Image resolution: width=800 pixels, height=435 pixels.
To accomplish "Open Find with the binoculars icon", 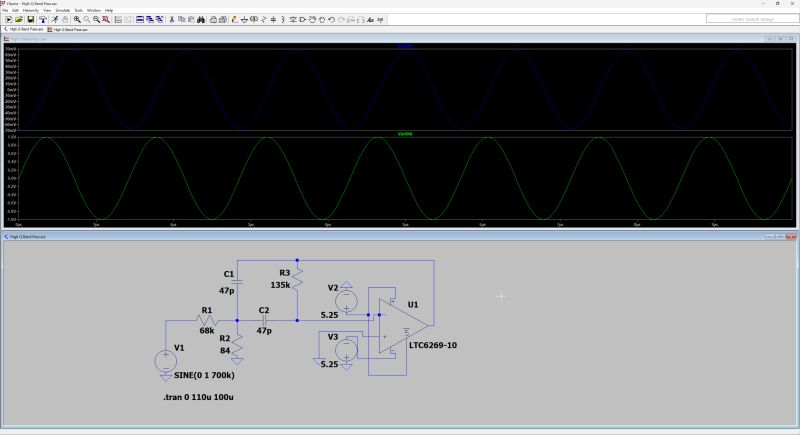I will pos(201,19).
